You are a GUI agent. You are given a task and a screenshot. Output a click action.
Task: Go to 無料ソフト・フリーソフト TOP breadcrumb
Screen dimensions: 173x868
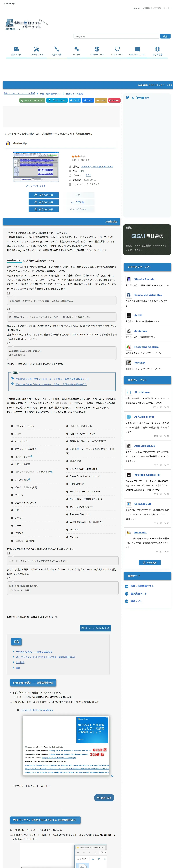tap(19, 93)
